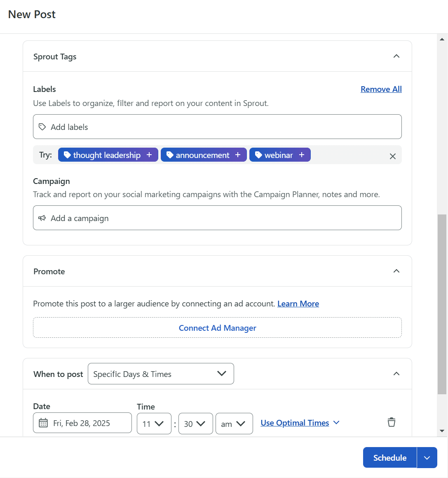Collapse the When to post section
The width and height of the screenshot is (448, 478).
coord(396,374)
